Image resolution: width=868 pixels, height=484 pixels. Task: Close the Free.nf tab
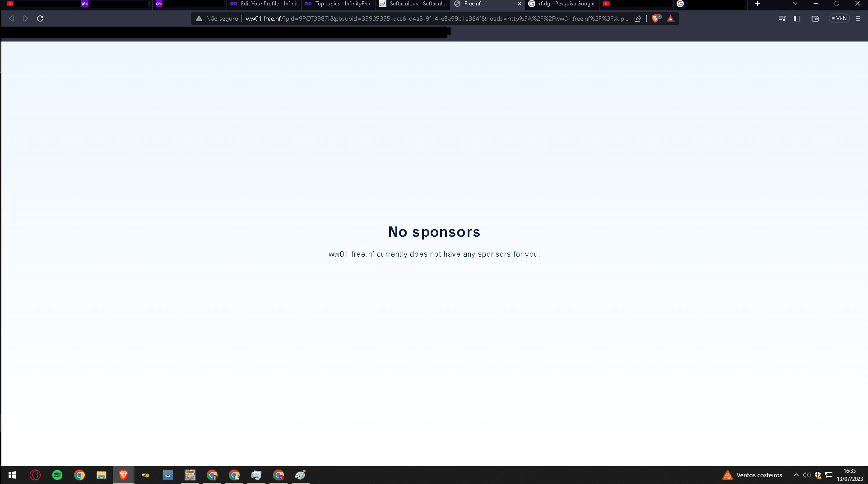(x=519, y=4)
